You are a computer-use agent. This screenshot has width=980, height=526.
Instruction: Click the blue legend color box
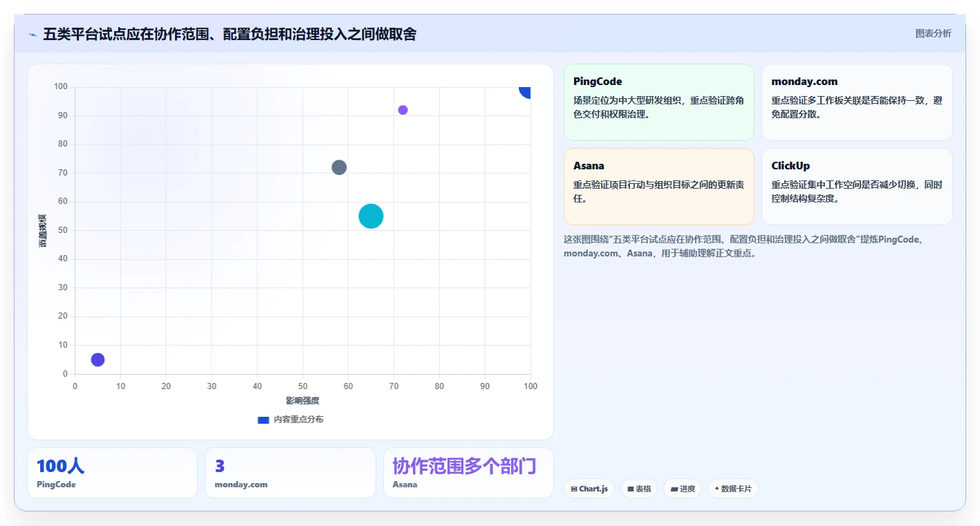coord(263,420)
